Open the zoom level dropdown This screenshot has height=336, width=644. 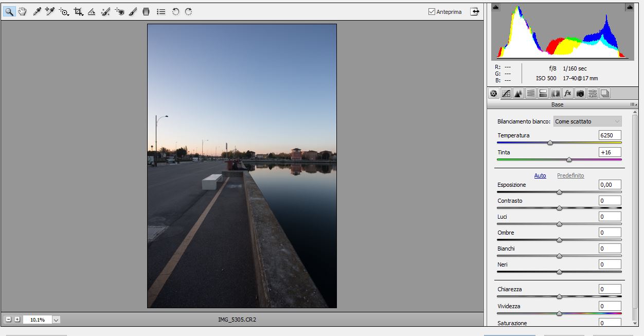pos(56,320)
